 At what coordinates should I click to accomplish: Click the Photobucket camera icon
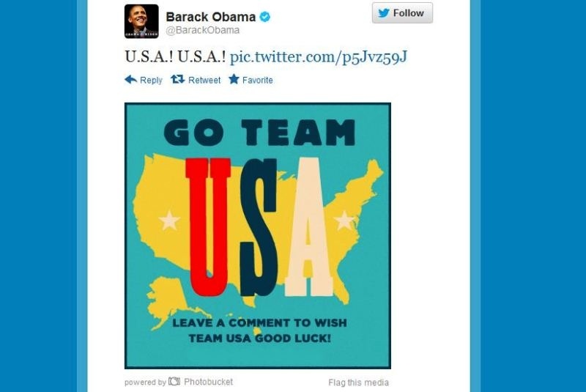pos(174,381)
